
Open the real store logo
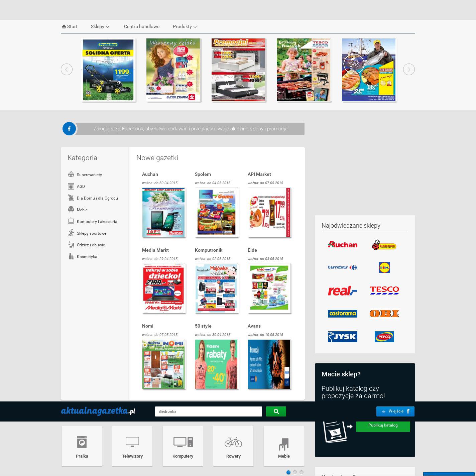pos(343,290)
